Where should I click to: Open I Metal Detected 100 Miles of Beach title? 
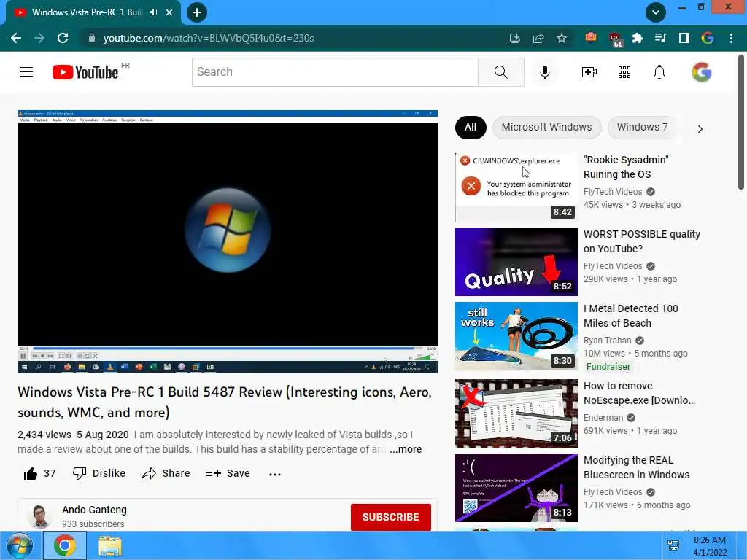(x=631, y=316)
